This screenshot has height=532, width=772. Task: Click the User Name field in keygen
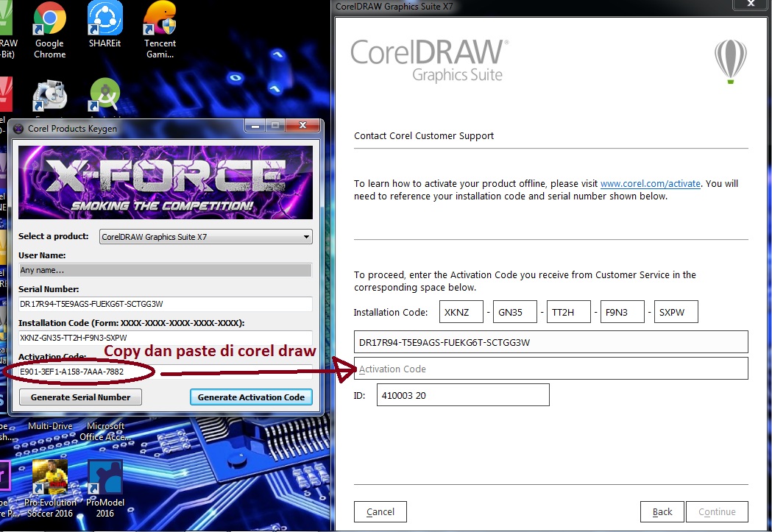pos(166,270)
